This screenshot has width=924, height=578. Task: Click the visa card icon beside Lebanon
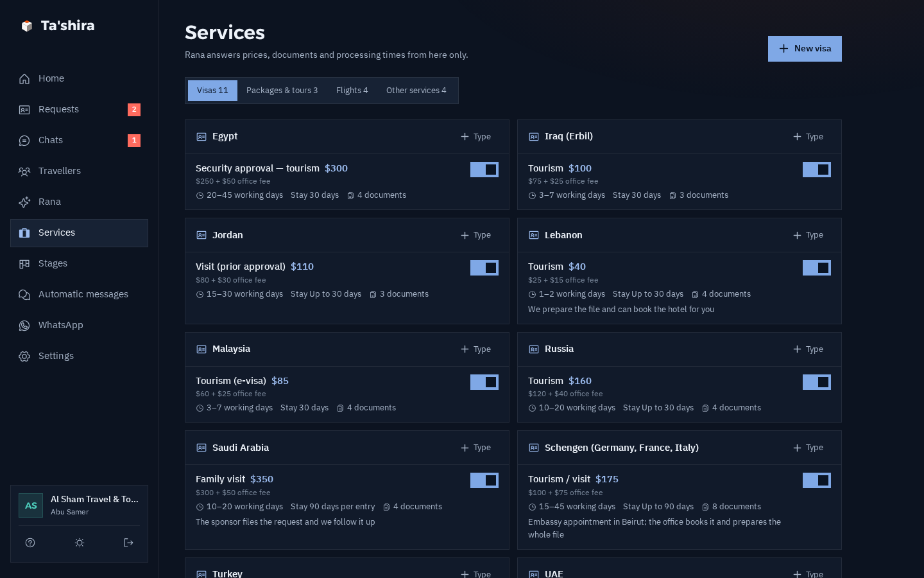pos(534,235)
